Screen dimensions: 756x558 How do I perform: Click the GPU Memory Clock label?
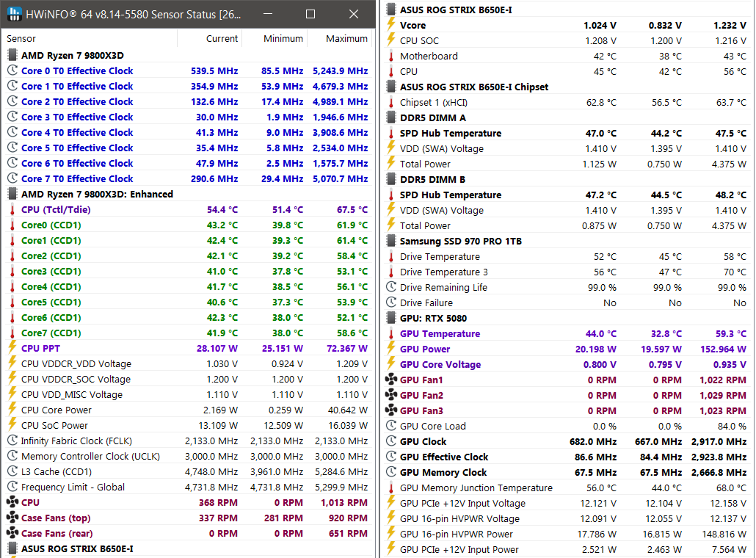tap(443, 472)
